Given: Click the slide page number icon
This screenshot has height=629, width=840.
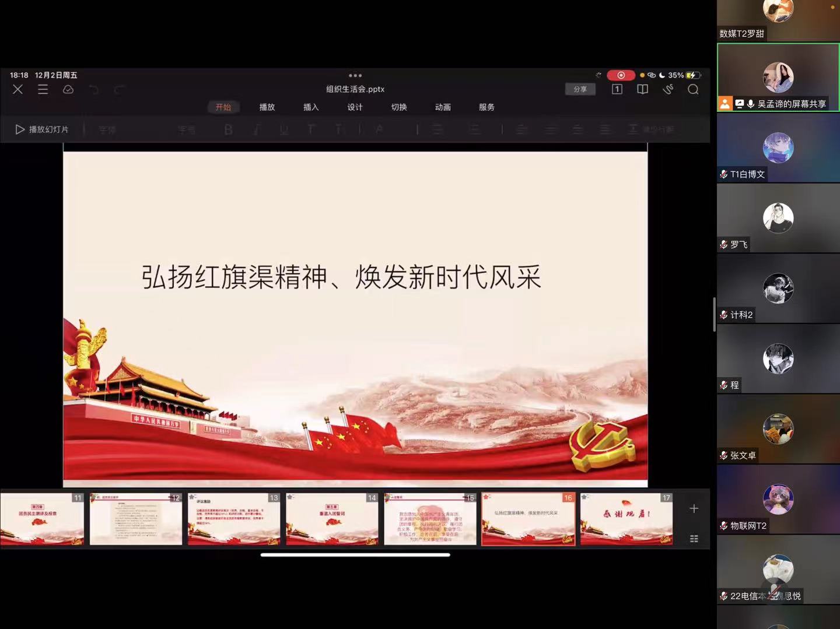Looking at the screenshot, I should (x=617, y=89).
